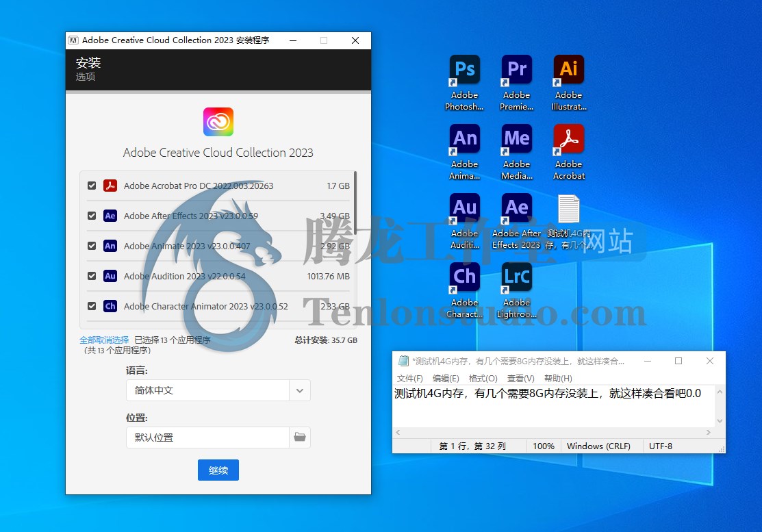Viewport: 762px width, 532px height.
Task: Open Adobe Audition desktop shortcut
Action: tap(465, 222)
